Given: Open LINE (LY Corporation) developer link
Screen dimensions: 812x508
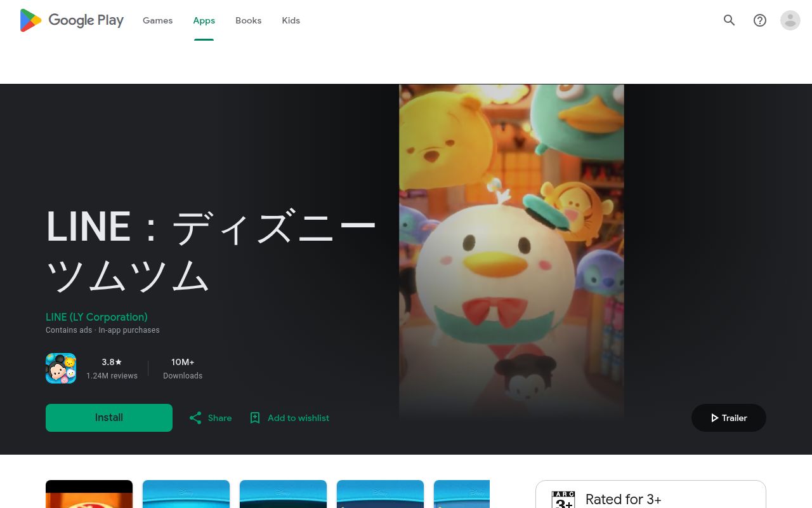Looking at the screenshot, I should (x=96, y=317).
